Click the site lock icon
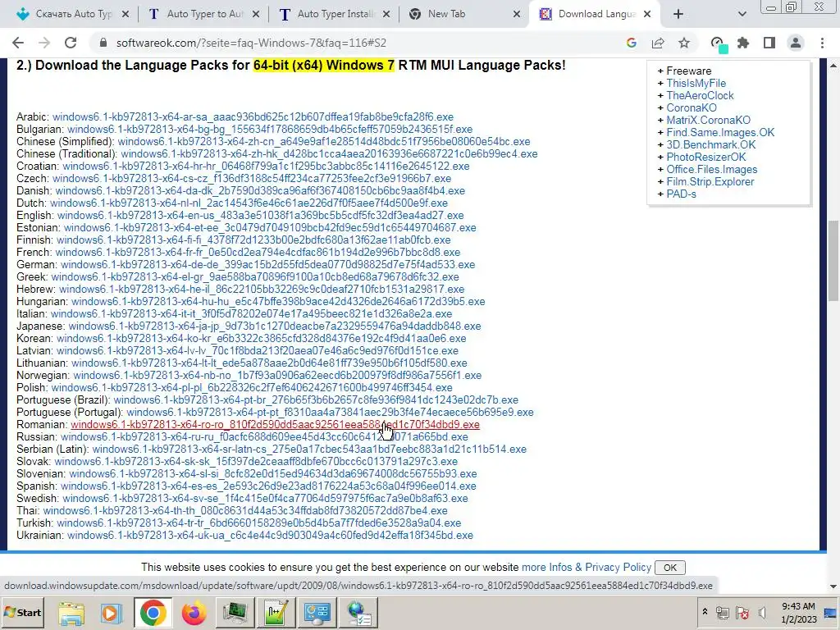The height and width of the screenshot is (630, 840). [x=103, y=43]
